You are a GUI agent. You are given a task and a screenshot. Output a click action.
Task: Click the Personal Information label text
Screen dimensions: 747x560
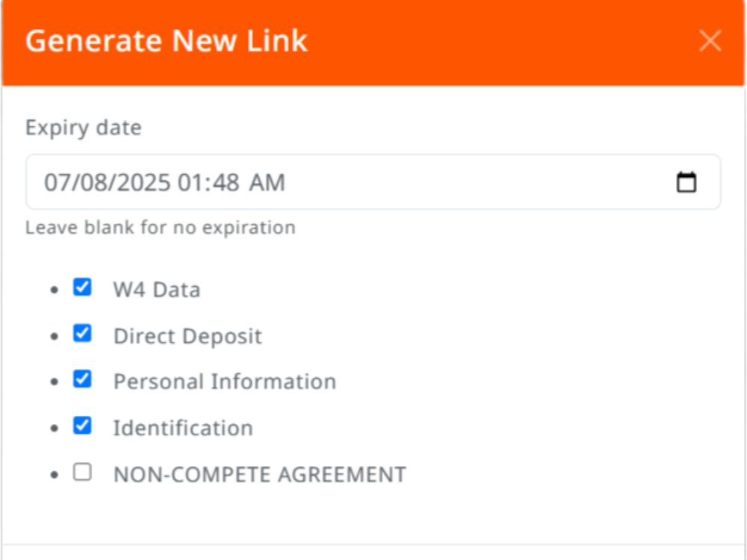(225, 382)
